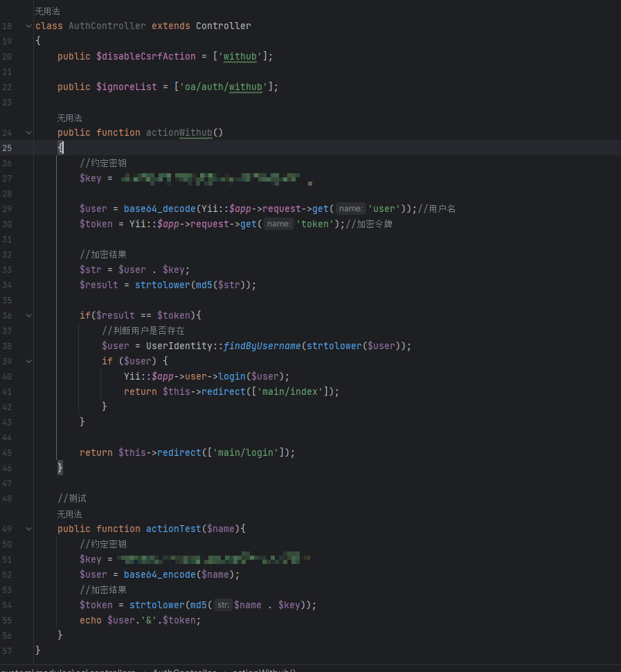Image resolution: width=621 pixels, height=672 pixels.
Task: Fold the if ($user) block on line 39
Action: point(28,361)
